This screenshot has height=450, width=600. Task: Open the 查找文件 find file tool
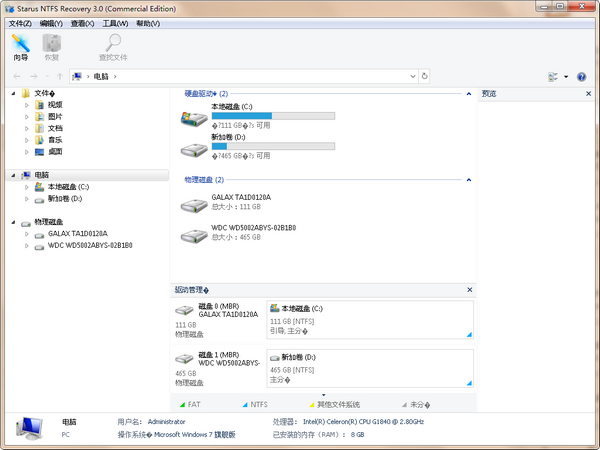(x=112, y=46)
